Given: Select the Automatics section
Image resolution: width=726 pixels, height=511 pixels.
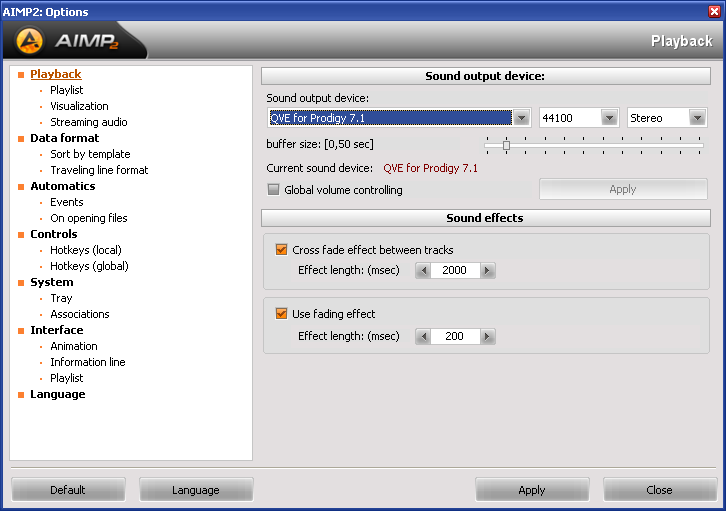Looking at the screenshot, I should [x=63, y=186].
